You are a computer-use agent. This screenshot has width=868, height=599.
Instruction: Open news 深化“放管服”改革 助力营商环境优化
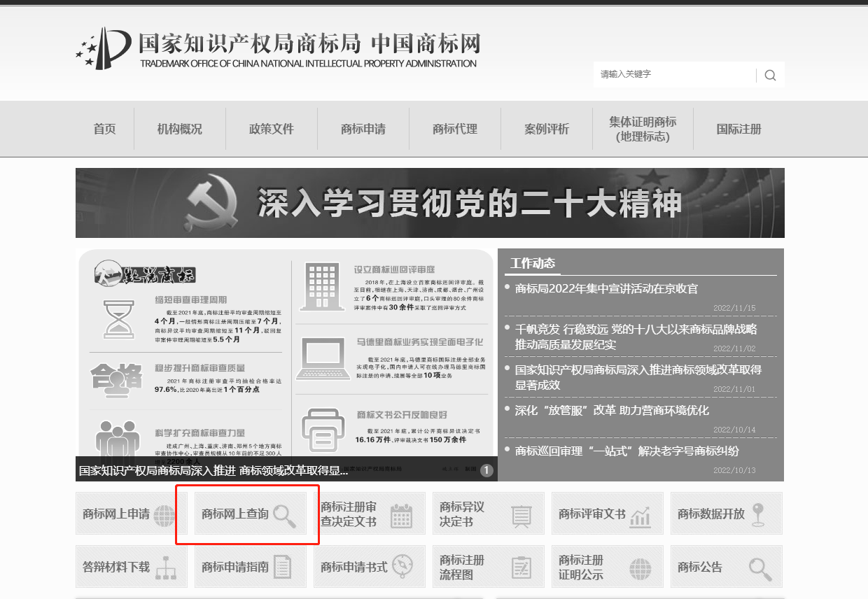pos(612,410)
